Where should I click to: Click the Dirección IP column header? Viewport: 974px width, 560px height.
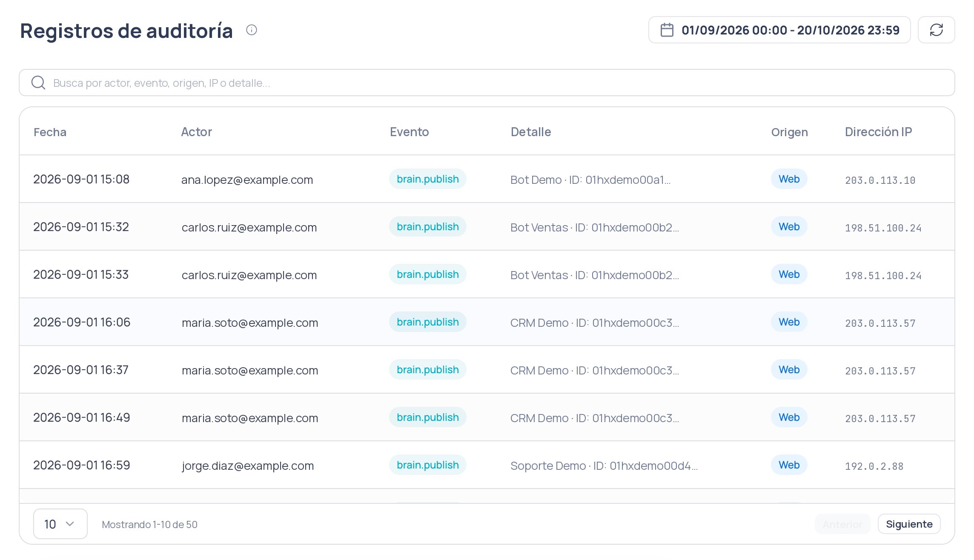[x=878, y=132]
